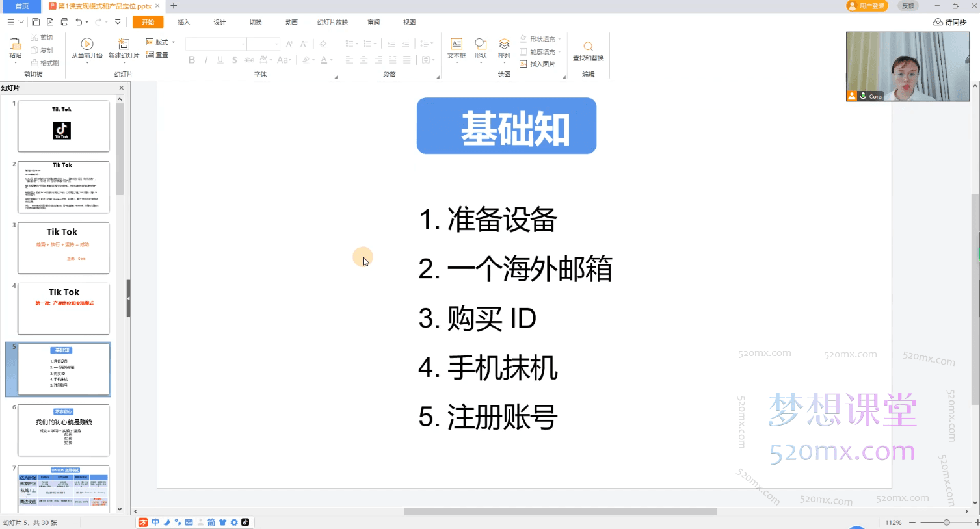
Task: Click the 用户登录 login button
Action: pos(866,6)
